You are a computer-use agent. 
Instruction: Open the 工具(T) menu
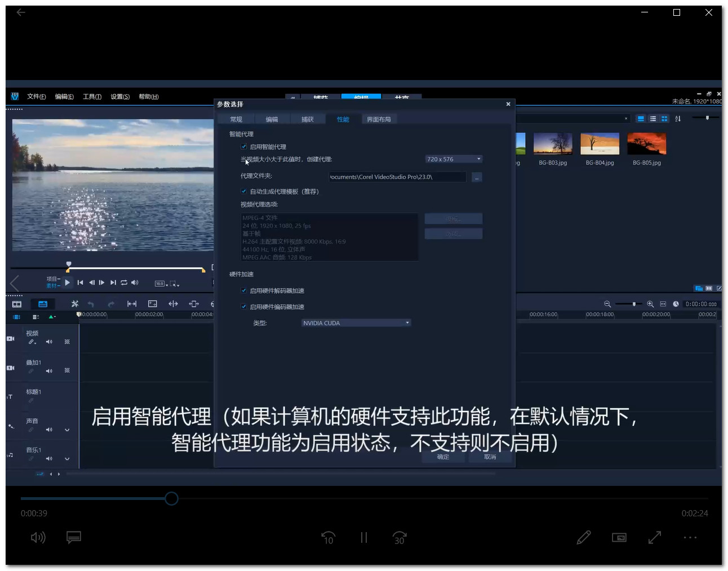92,96
